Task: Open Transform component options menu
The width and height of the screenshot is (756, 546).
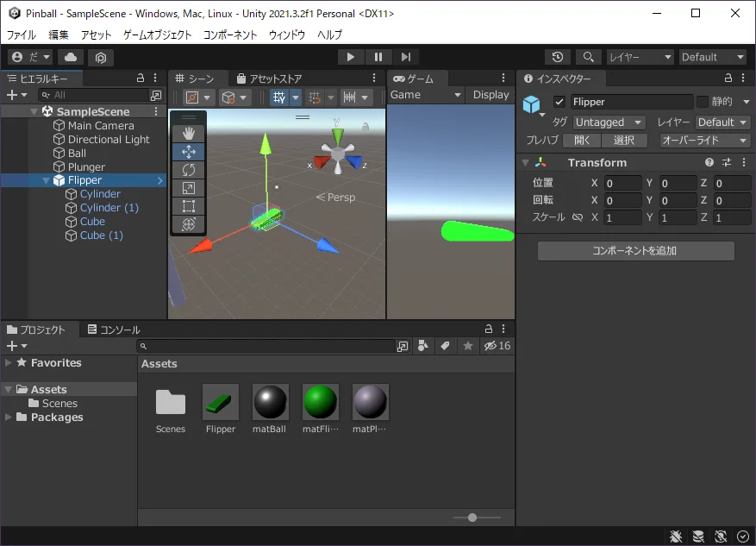Action: point(744,162)
